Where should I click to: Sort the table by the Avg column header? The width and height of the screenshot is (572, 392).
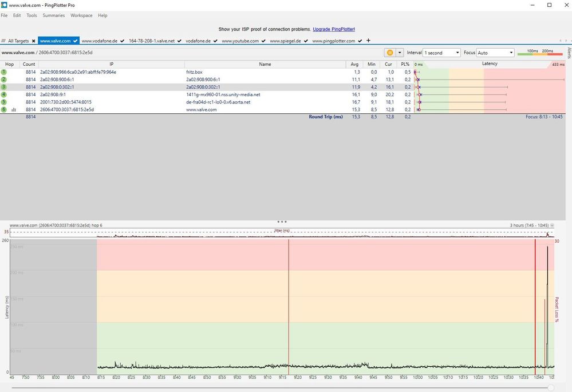point(355,64)
